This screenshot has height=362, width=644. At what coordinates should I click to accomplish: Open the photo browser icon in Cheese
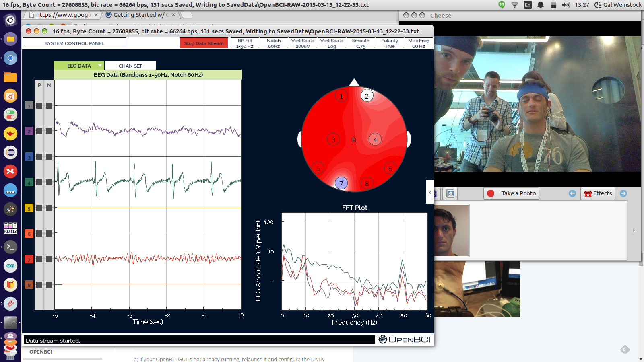450,193
